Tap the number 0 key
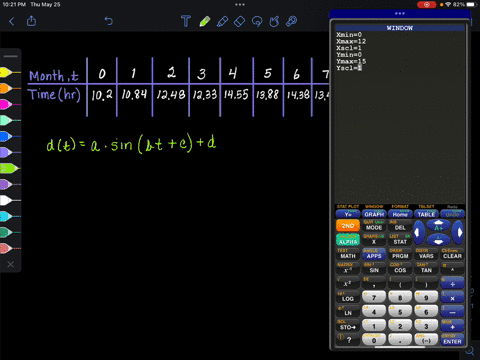 374,340
